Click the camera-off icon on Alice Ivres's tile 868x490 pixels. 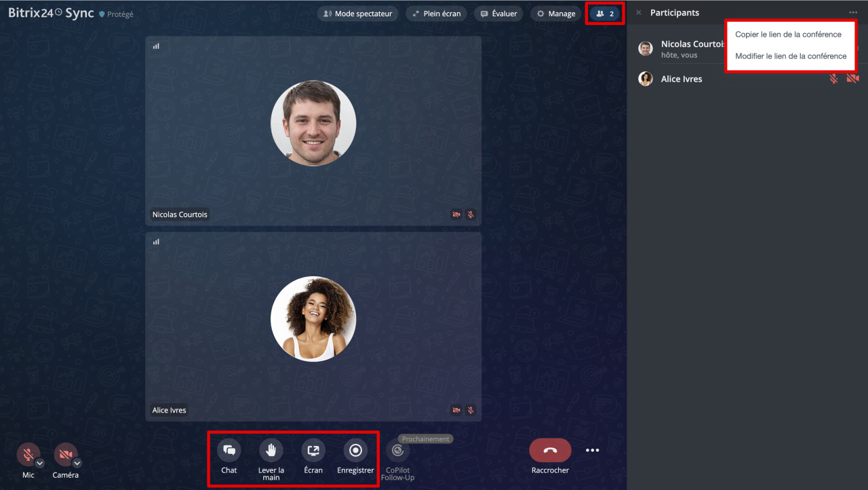(x=456, y=410)
